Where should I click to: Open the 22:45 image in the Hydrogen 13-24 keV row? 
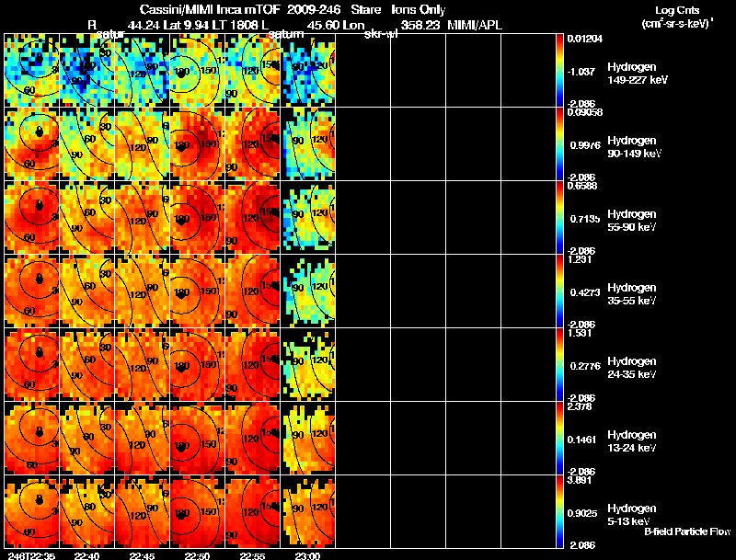143,439
